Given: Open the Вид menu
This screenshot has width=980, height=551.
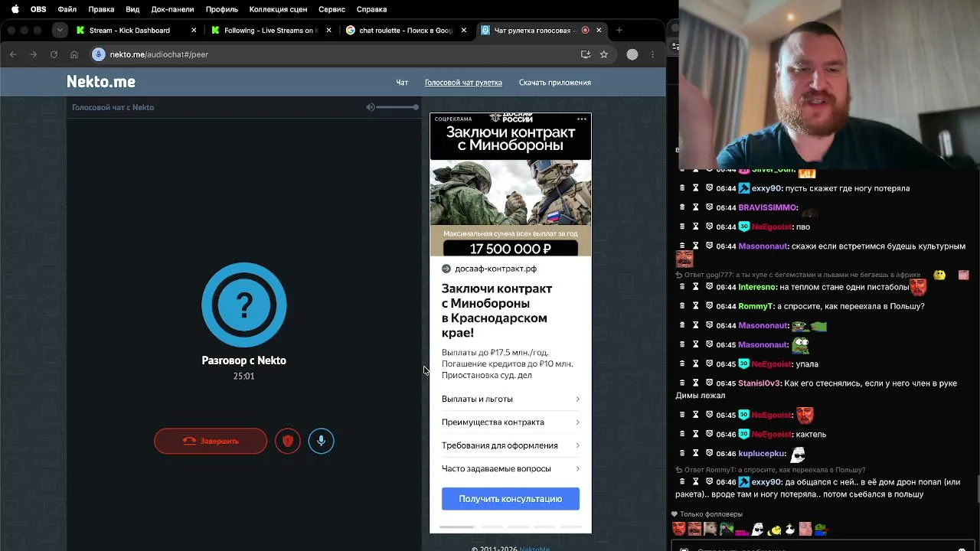Looking at the screenshot, I should pyautogui.click(x=132, y=9).
